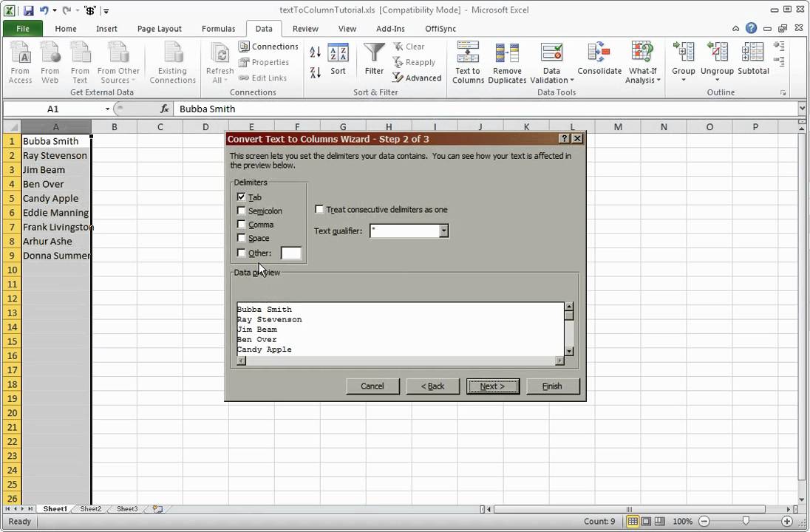This screenshot has height=532, width=810.
Task: Open the Text qualifier dropdown
Action: click(443, 231)
